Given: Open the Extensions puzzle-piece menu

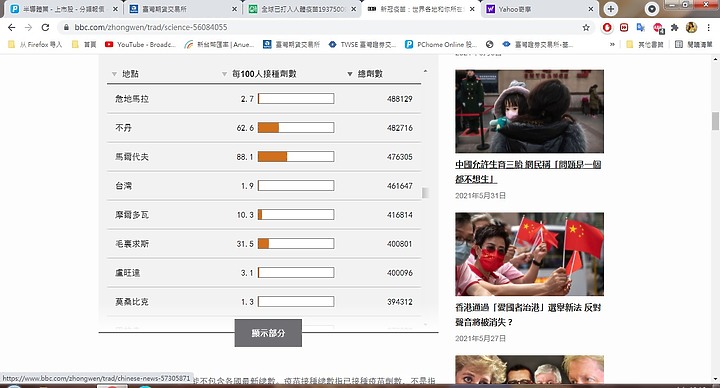Looking at the screenshot, I should 674,28.
